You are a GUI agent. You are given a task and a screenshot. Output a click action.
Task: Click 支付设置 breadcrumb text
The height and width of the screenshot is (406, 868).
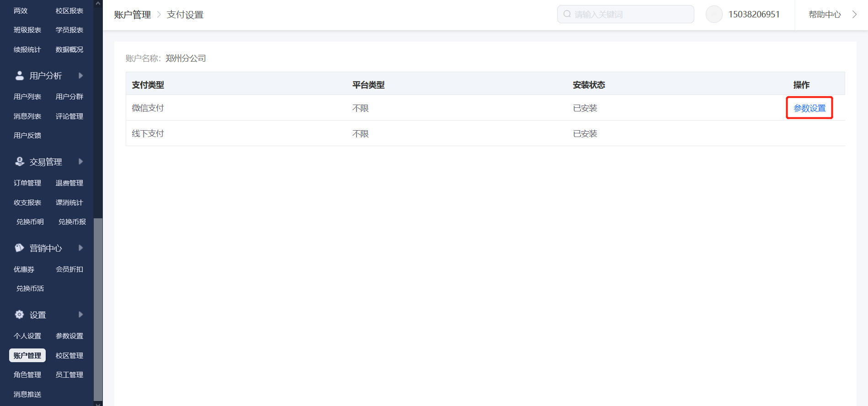pos(185,15)
